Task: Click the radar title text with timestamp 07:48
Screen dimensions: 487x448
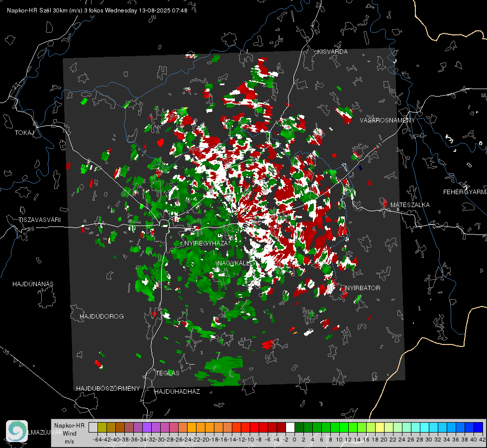Action: [97, 10]
